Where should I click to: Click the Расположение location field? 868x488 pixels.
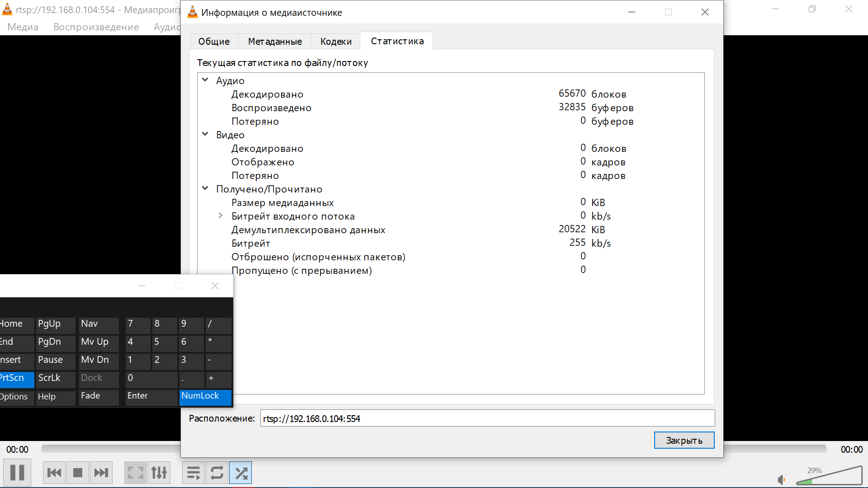coord(487,418)
